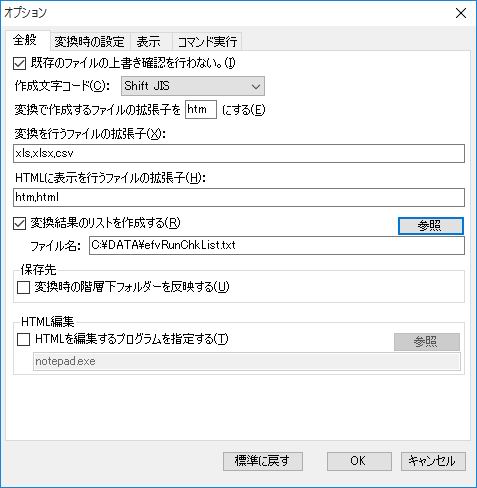Click the htm output extension field
The height and width of the screenshot is (488, 477).
pos(201,109)
